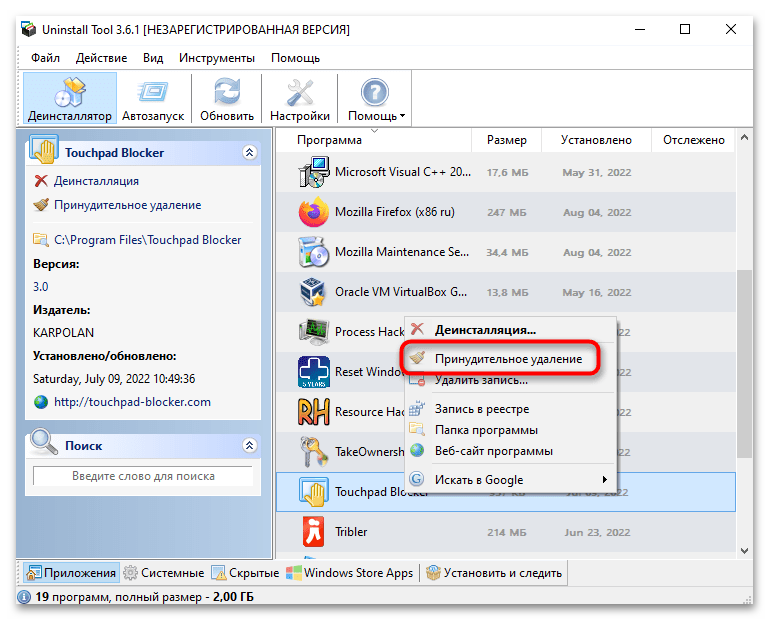This screenshot has width=769, height=620.
Task: Open http://touchpad-blocker.com website link
Action: pyautogui.click(x=132, y=402)
